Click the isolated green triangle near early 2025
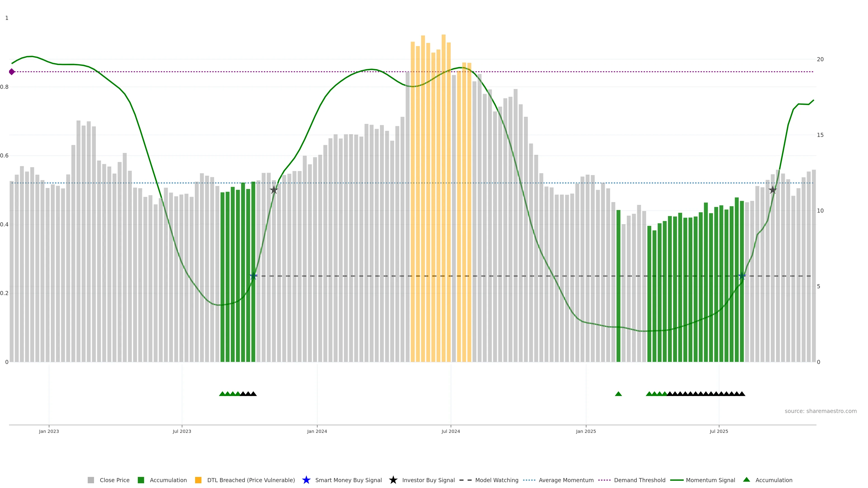The image size is (868, 488). [x=618, y=394]
